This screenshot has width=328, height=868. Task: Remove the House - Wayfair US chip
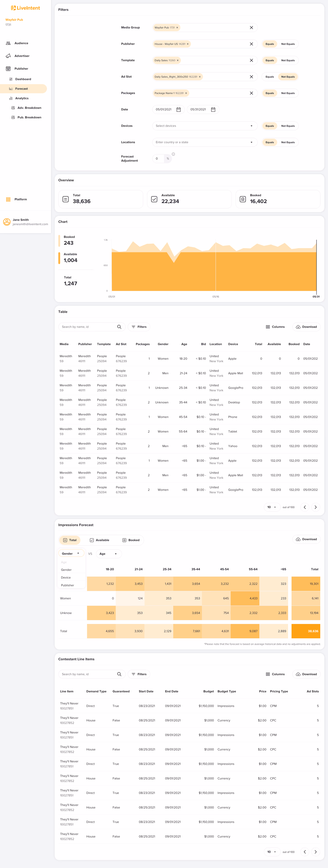point(188,44)
